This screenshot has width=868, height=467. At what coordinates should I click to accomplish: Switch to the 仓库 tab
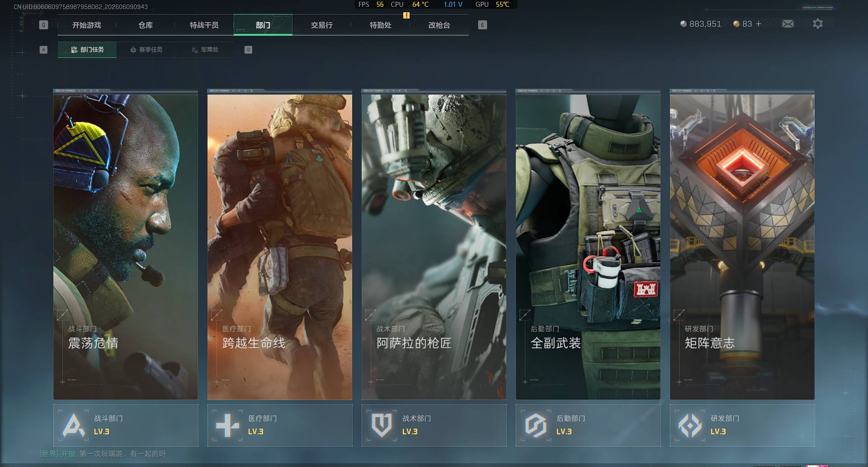(x=146, y=25)
